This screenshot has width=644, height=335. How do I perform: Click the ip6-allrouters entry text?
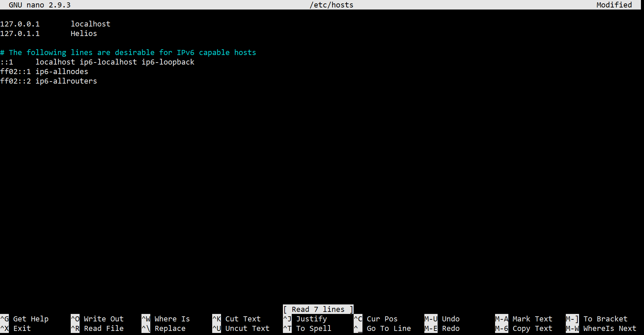(66, 81)
